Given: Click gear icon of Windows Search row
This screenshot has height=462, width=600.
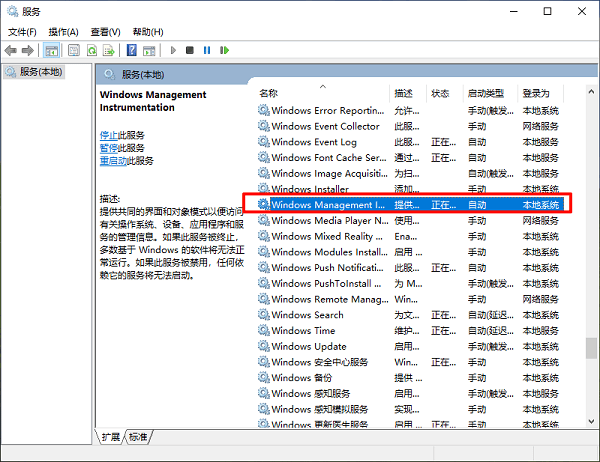Looking at the screenshot, I should coord(264,315).
